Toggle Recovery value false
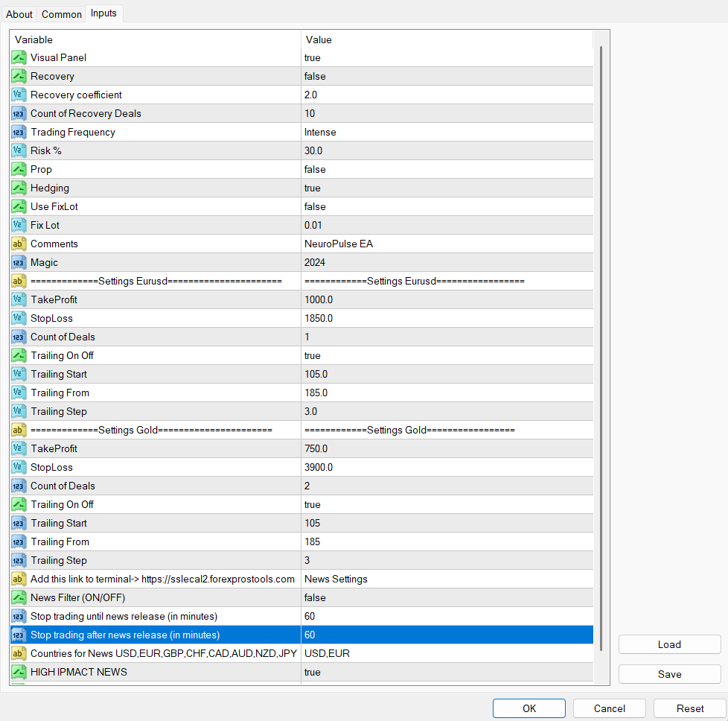The image size is (728, 721). (447, 76)
